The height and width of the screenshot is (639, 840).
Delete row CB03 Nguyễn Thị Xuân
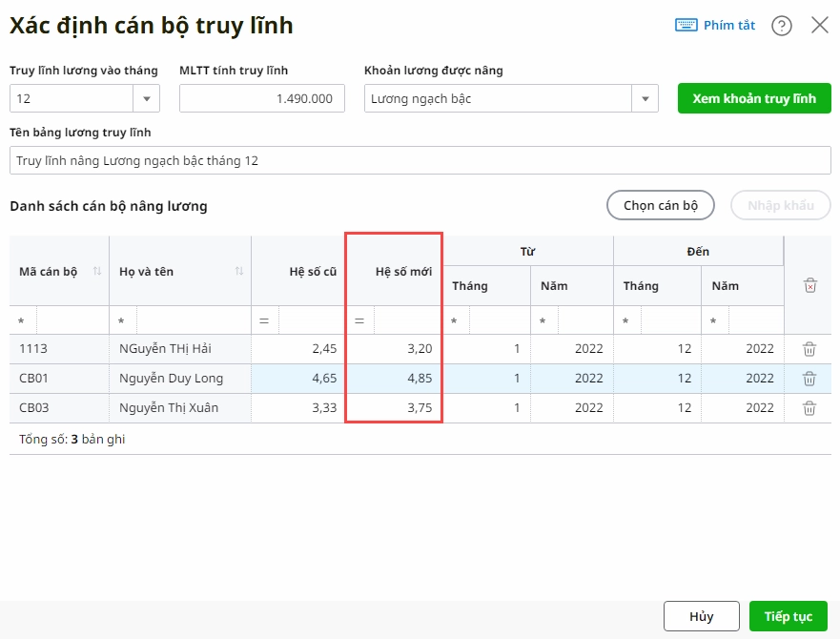(x=809, y=408)
